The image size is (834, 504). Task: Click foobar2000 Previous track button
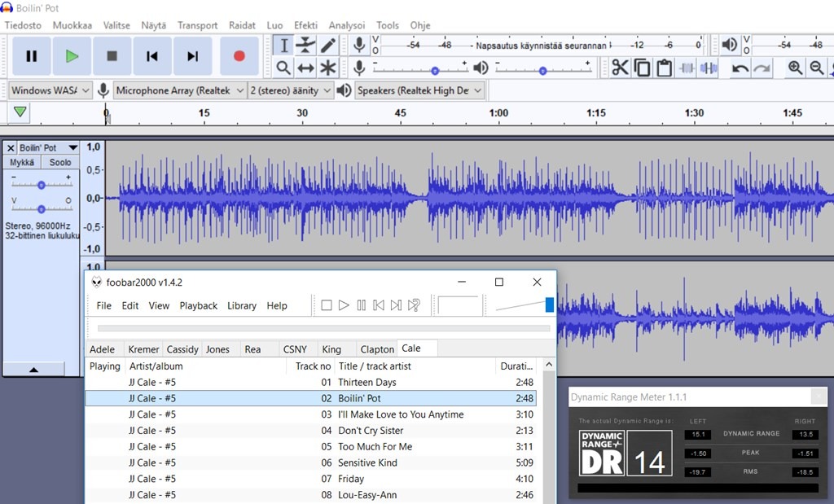pyautogui.click(x=379, y=305)
